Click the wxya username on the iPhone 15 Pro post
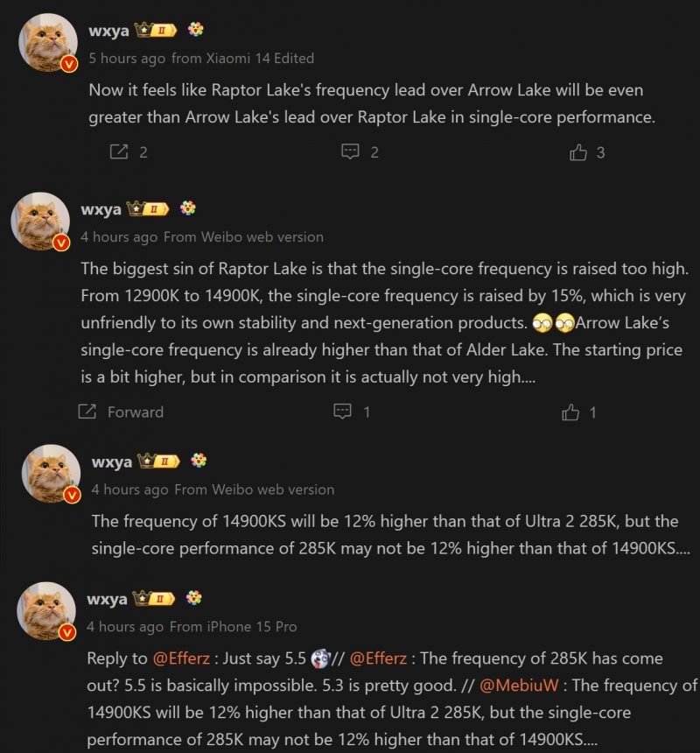The height and width of the screenshot is (753, 700). pyautogui.click(x=107, y=599)
